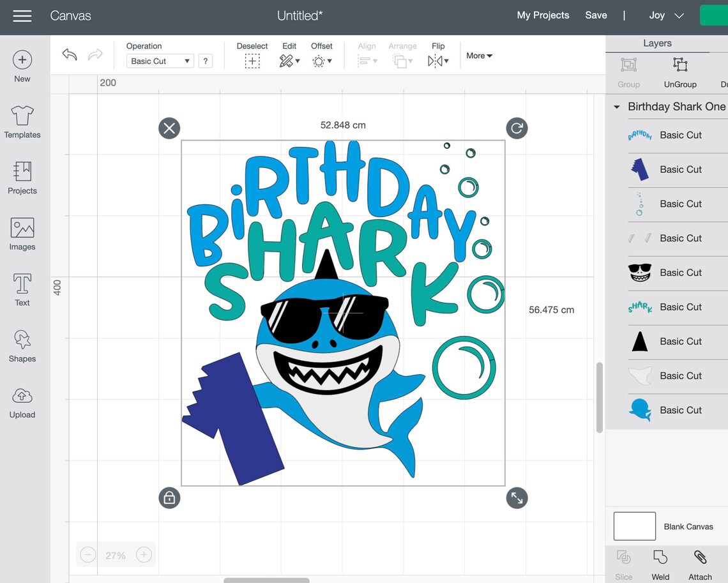
Task: Click the Undo arrow
Action: [70, 55]
